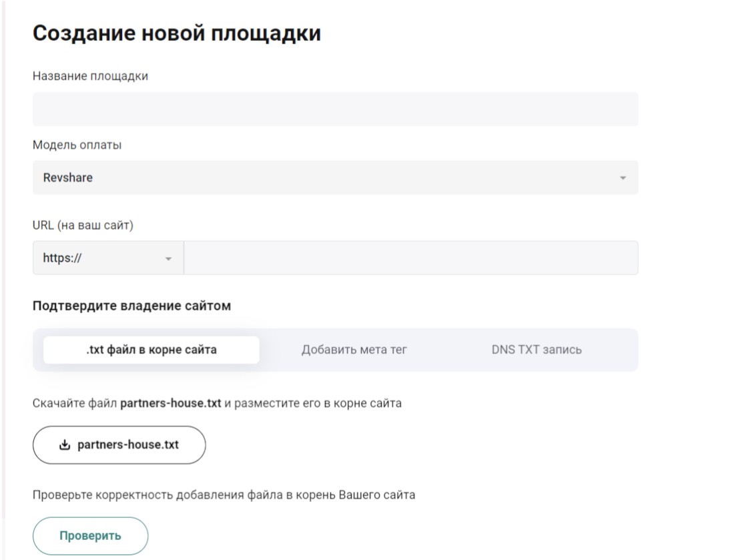This screenshot has width=734, height=560.
Task: Click the Проверить button
Action: coord(90,535)
